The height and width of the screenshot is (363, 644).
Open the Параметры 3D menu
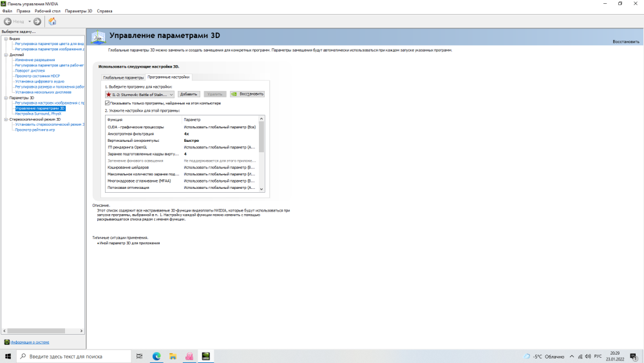(79, 11)
